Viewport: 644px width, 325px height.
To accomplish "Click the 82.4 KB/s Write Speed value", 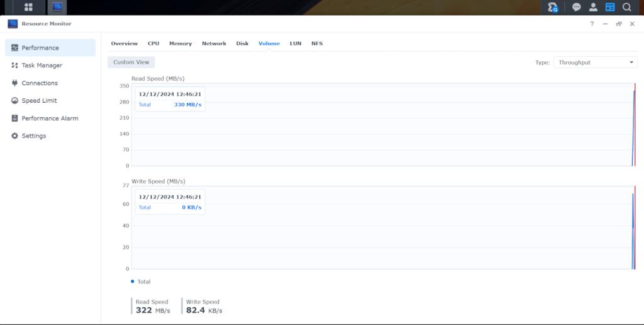I will (204, 310).
